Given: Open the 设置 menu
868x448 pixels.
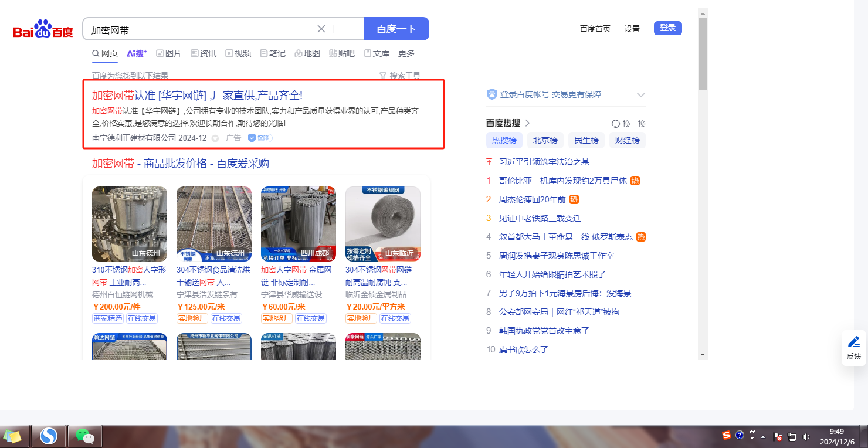Looking at the screenshot, I should [632, 29].
